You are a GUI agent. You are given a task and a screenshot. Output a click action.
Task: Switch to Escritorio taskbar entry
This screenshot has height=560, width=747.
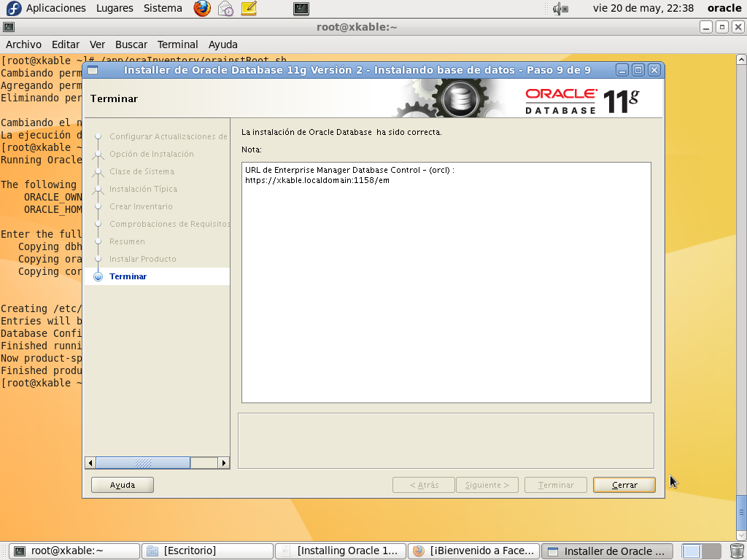[207, 551]
